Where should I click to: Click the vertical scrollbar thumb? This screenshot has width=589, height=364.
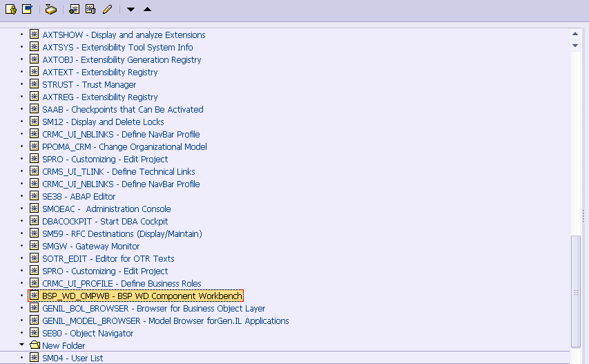(x=575, y=291)
